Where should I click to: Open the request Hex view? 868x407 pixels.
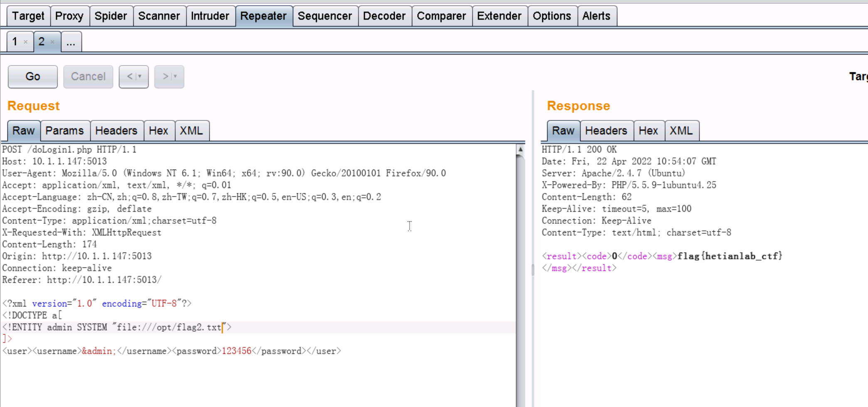(160, 131)
